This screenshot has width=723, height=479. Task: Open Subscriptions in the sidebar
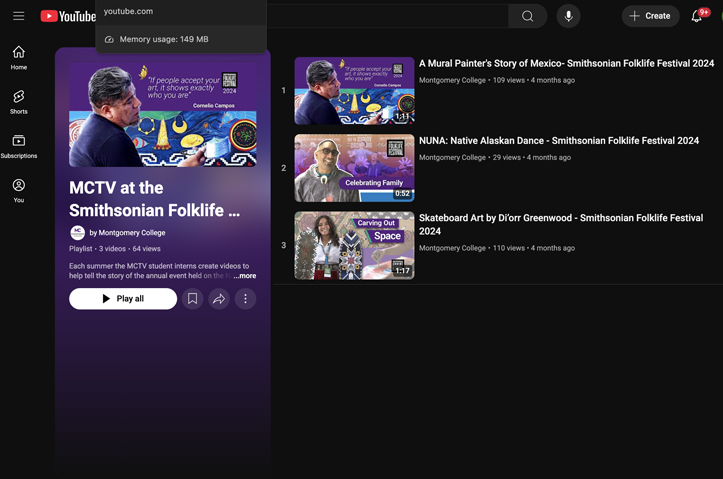coord(18,146)
